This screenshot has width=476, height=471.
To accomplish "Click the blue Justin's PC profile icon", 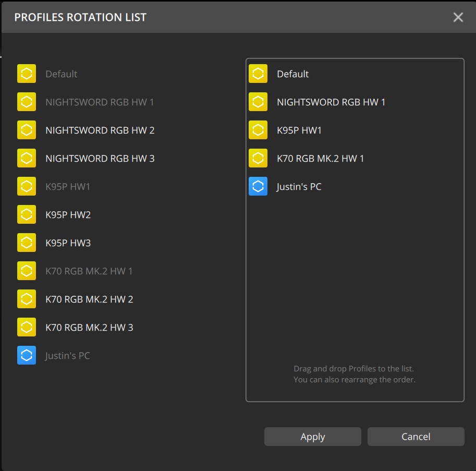I will [27, 355].
